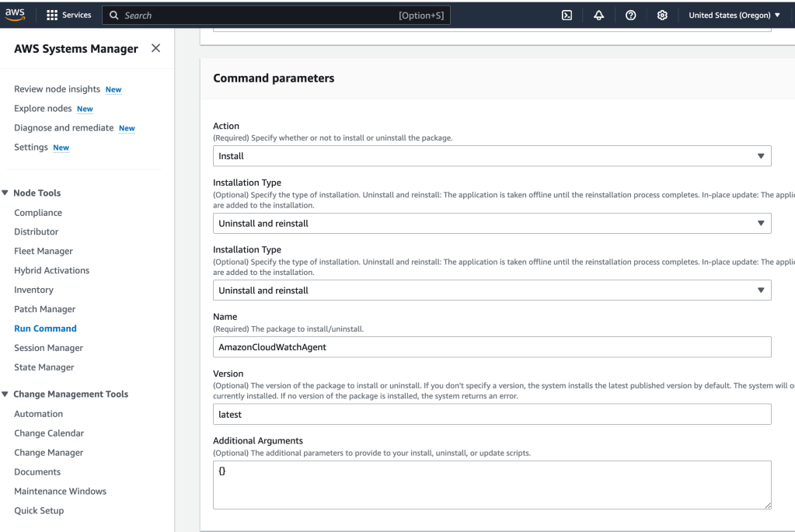Image resolution: width=795 pixels, height=532 pixels.
Task: Open the settings gear icon
Action: click(662, 15)
